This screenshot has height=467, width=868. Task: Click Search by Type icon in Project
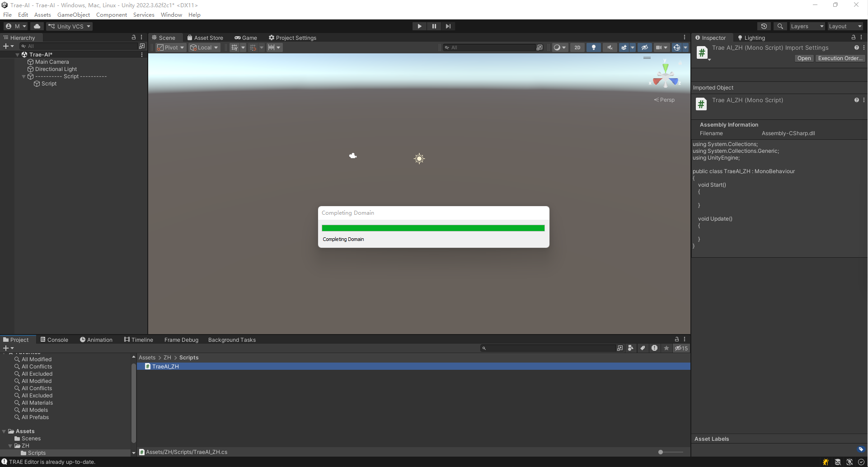coord(631,348)
